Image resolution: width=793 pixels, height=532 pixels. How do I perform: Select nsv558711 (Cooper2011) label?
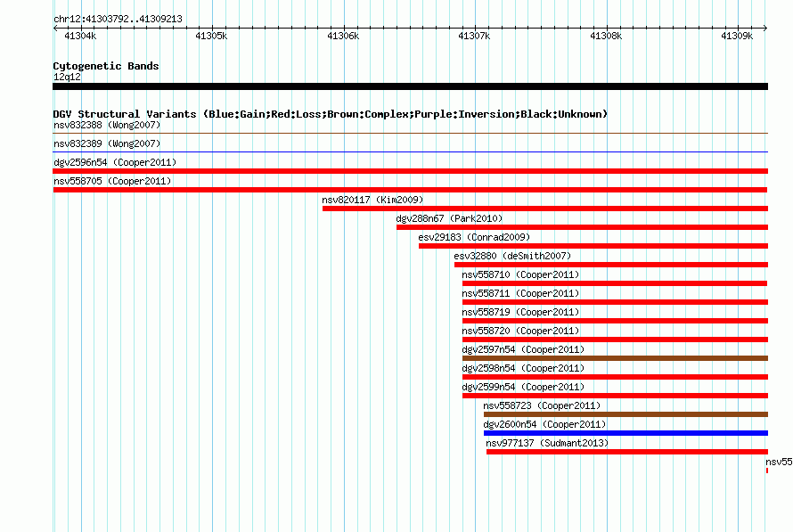[x=520, y=293]
